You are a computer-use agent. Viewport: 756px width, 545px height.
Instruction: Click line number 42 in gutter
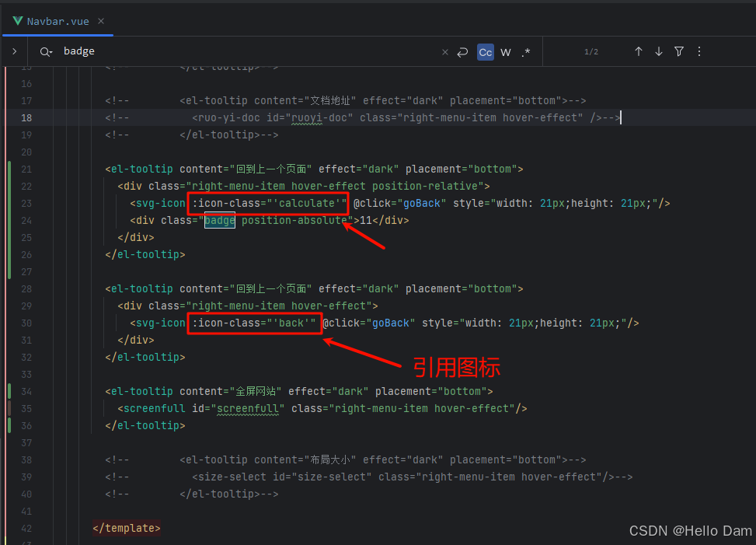[26, 528]
